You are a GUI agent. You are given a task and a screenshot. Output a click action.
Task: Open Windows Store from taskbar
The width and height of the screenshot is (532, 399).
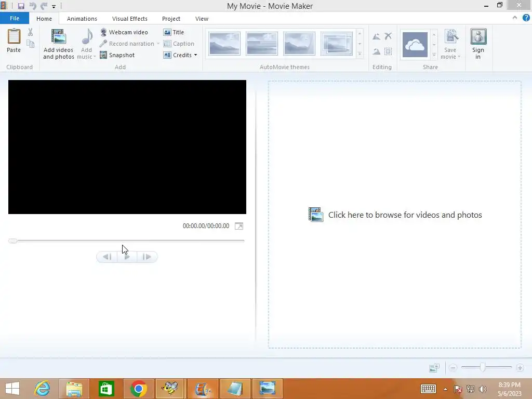point(106,389)
